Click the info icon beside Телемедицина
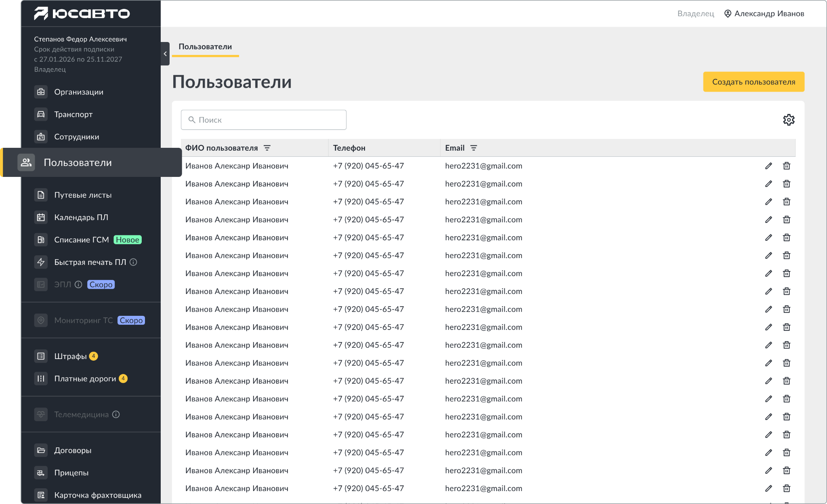 116,414
